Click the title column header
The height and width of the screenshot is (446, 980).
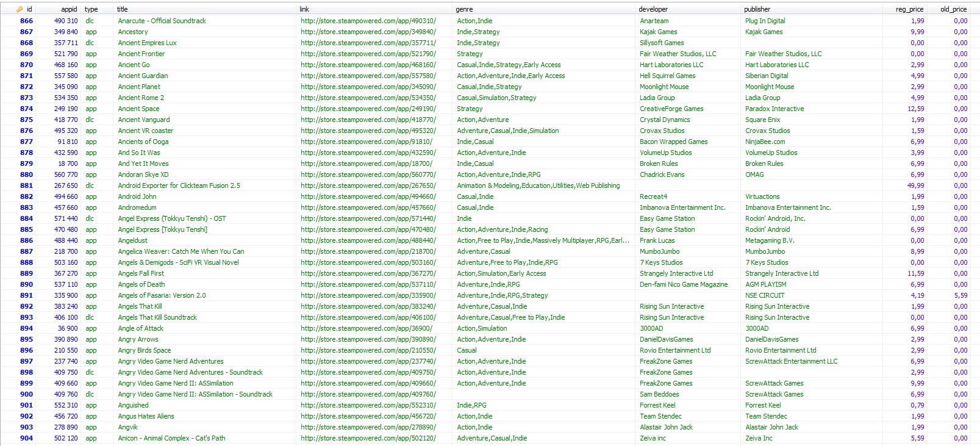(x=123, y=9)
